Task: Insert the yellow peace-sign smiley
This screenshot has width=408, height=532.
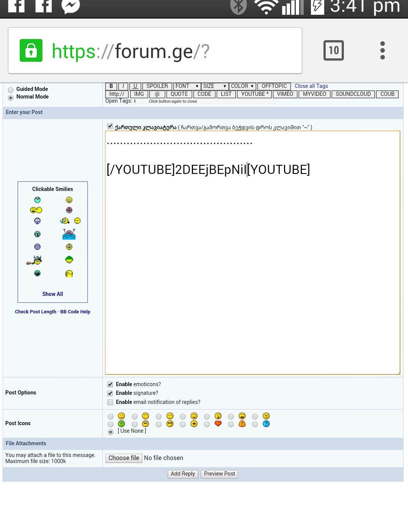Action: (69, 247)
